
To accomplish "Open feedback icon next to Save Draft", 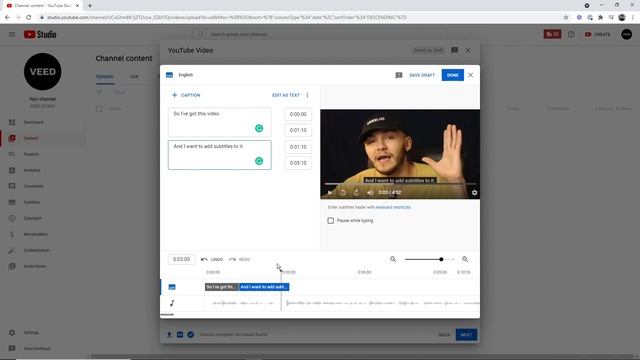I will point(399,75).
